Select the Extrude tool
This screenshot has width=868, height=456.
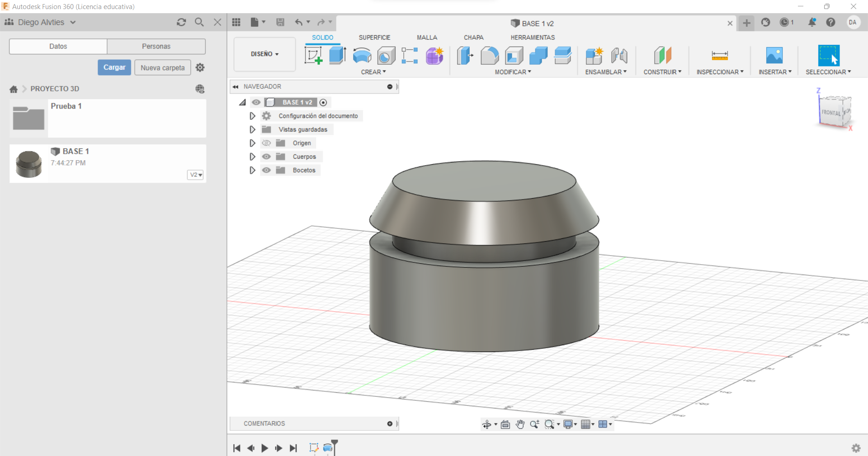tap(338, 56)
